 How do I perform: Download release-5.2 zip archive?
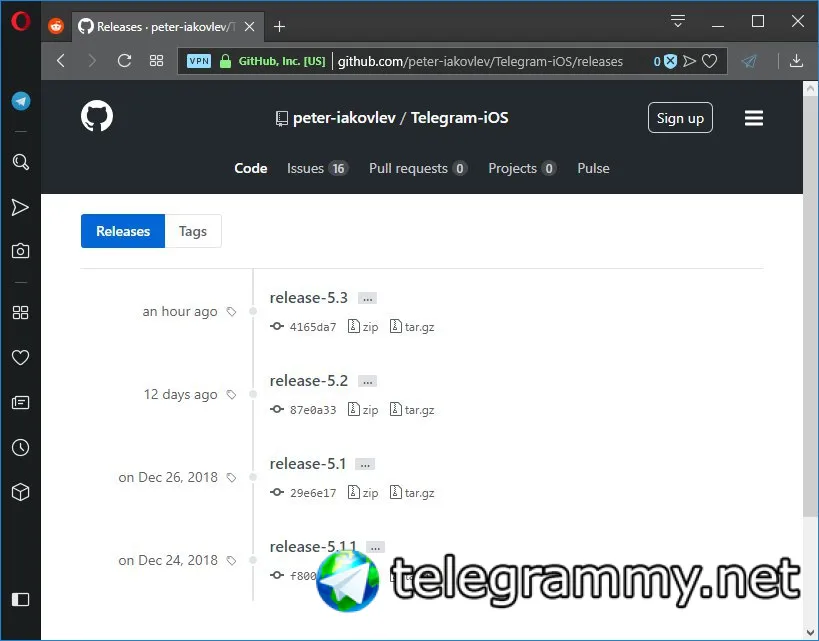(363, 410)
